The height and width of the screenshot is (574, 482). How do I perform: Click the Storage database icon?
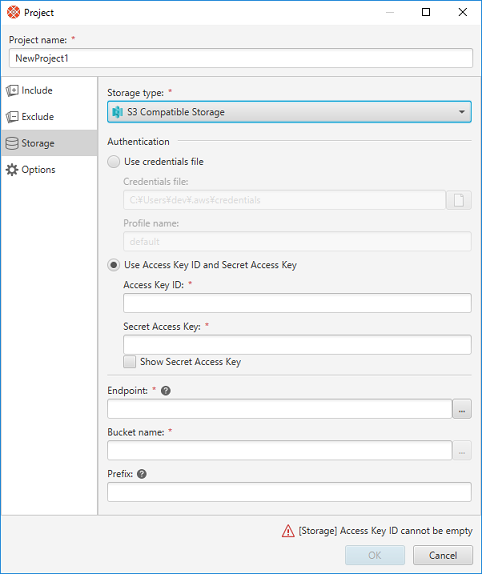(x=12, y=143)
